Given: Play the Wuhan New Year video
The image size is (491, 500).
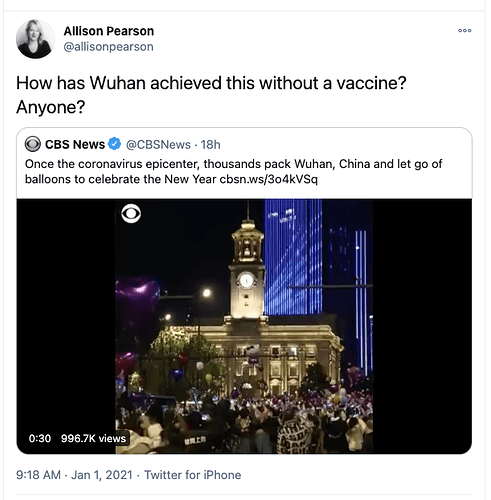Looking at the screenshot, I should pos(244,326).
